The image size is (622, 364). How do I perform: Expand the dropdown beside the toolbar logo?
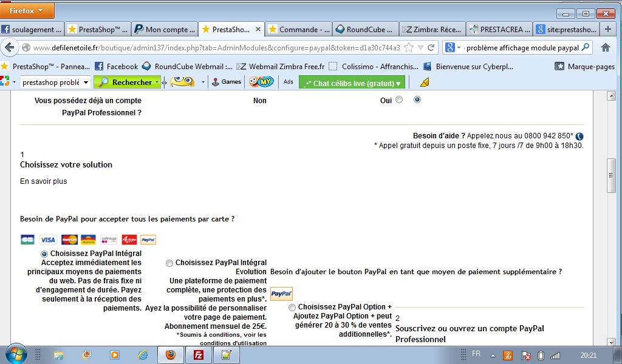(14, 83)
